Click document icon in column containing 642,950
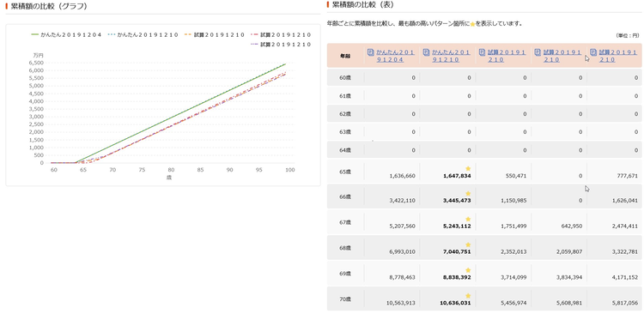This screenshot has width=644, height=314. [x=538, y=52]
